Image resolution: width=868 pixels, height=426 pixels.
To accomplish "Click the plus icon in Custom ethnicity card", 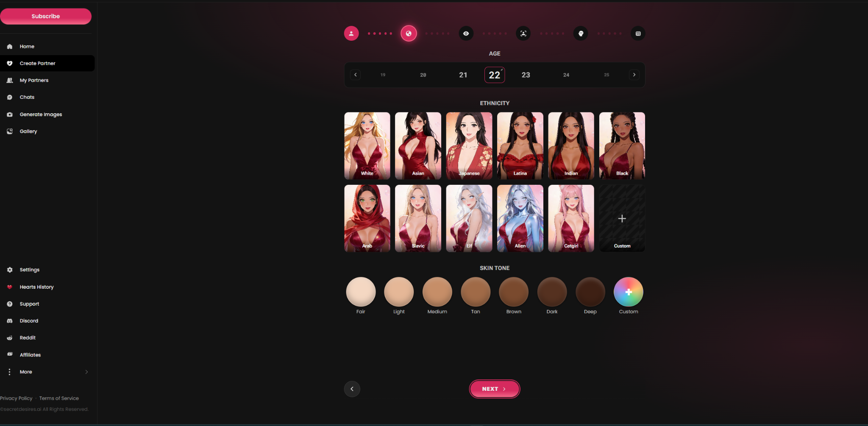I will click(x=622, y=219).
